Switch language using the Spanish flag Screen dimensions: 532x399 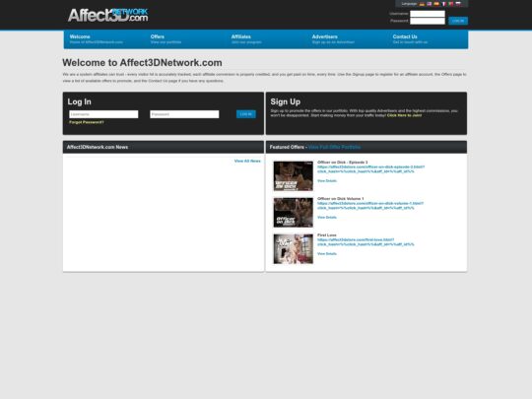[436, 4]
